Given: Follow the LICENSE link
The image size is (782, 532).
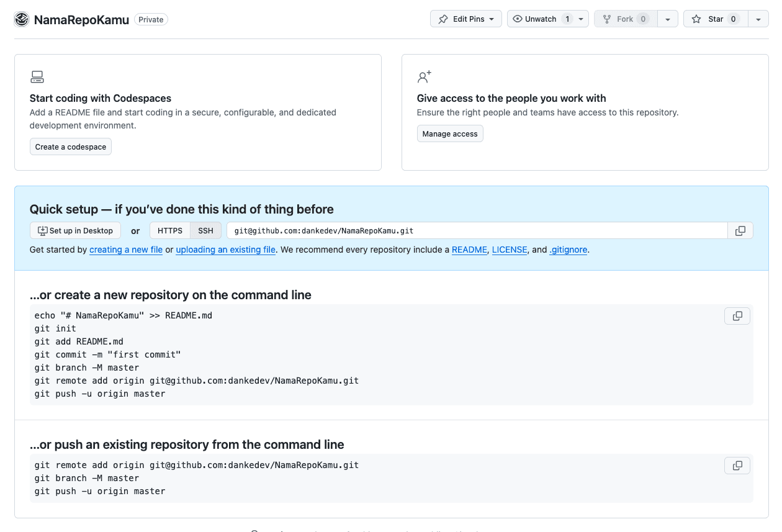Looking at the screenshot, I should coord(510,250).
